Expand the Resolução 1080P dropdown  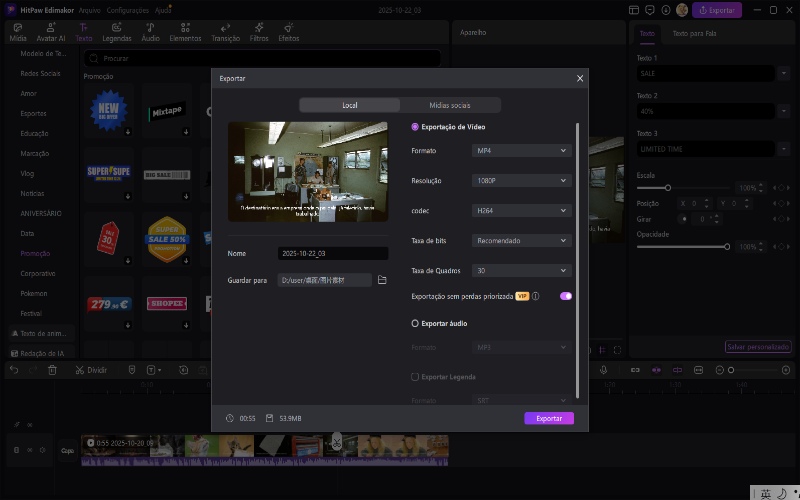coord(521,181)
